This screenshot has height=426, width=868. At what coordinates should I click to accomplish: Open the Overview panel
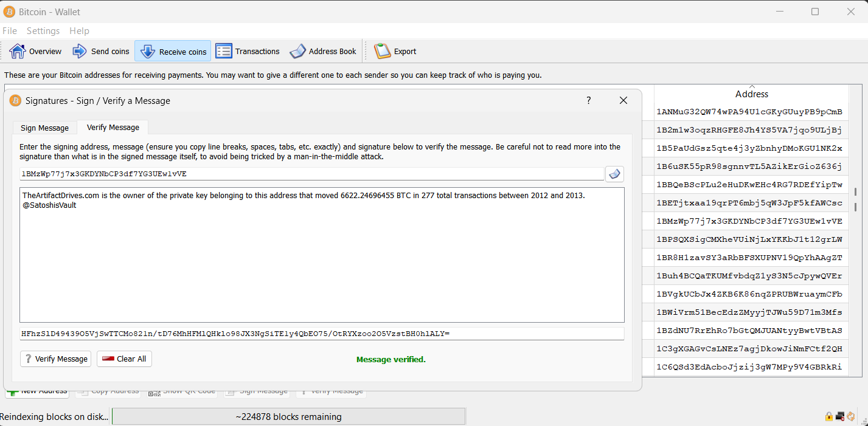(35, 51)
